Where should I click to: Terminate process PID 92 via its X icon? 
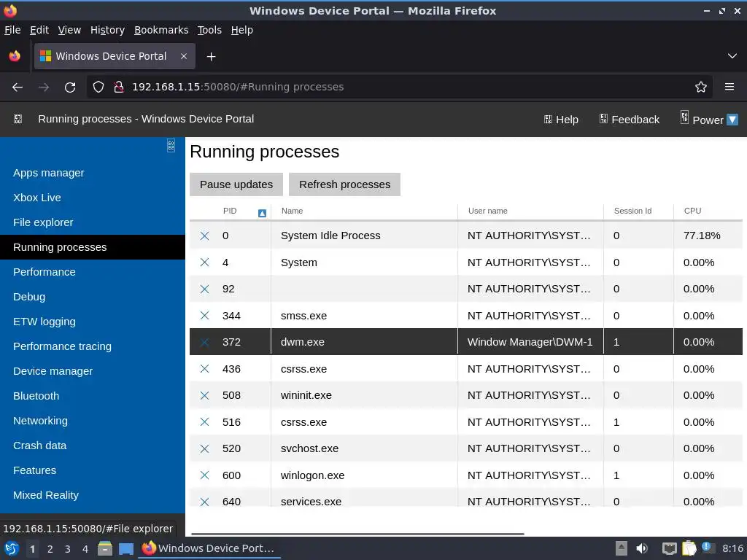click(x=204, y=289)
